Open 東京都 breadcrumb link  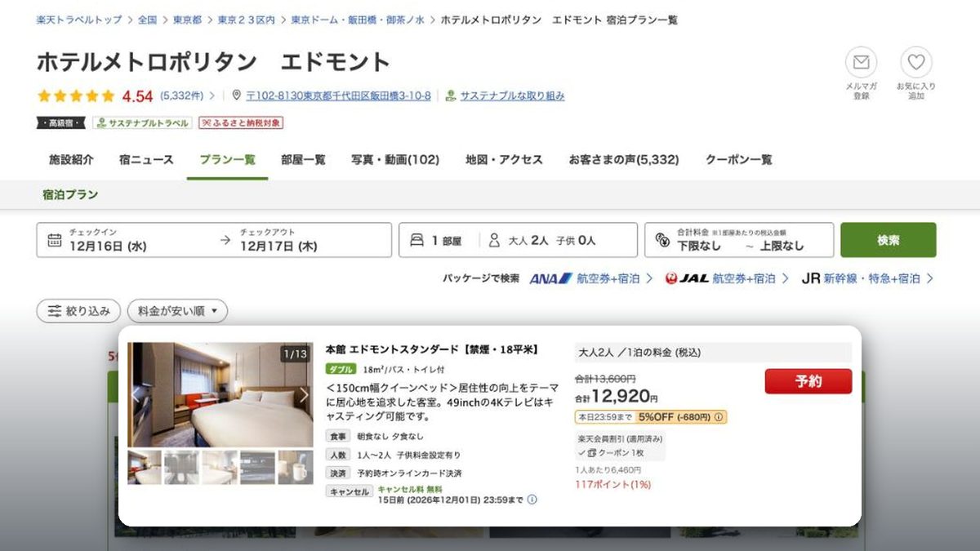tap(188, 20)
